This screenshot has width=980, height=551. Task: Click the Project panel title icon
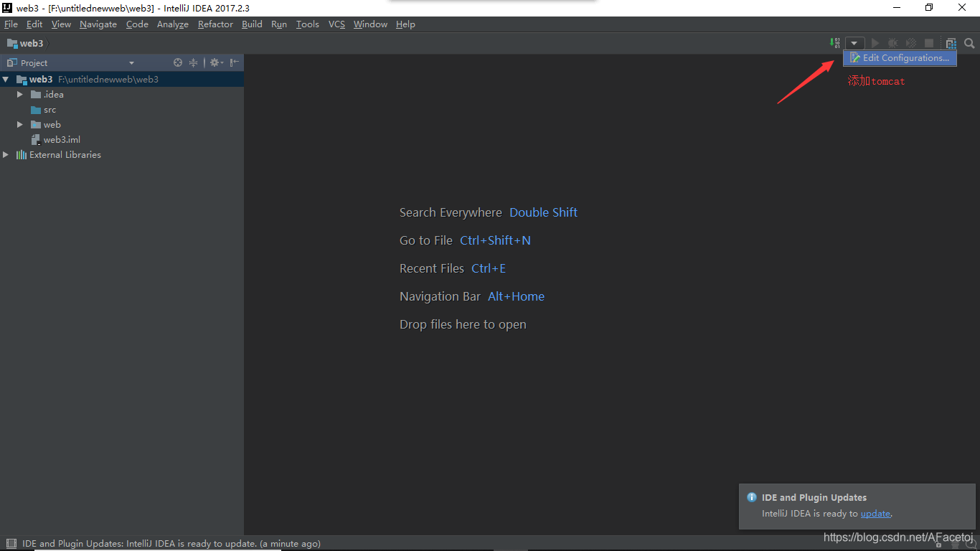[x=12, y=63]
